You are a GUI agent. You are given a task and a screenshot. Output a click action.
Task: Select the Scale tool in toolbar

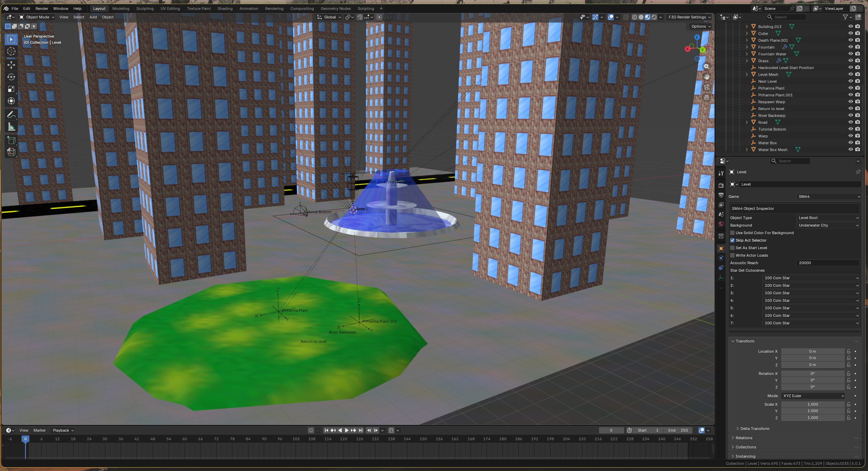coord(11,89)
